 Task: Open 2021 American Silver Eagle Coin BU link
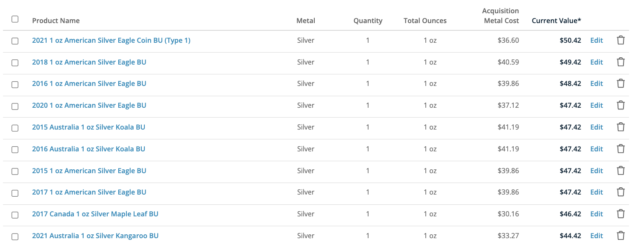point(111,40)
